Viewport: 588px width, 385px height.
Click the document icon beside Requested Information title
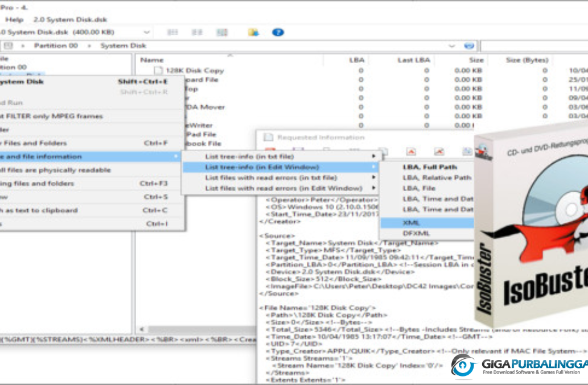coord(268,138)
